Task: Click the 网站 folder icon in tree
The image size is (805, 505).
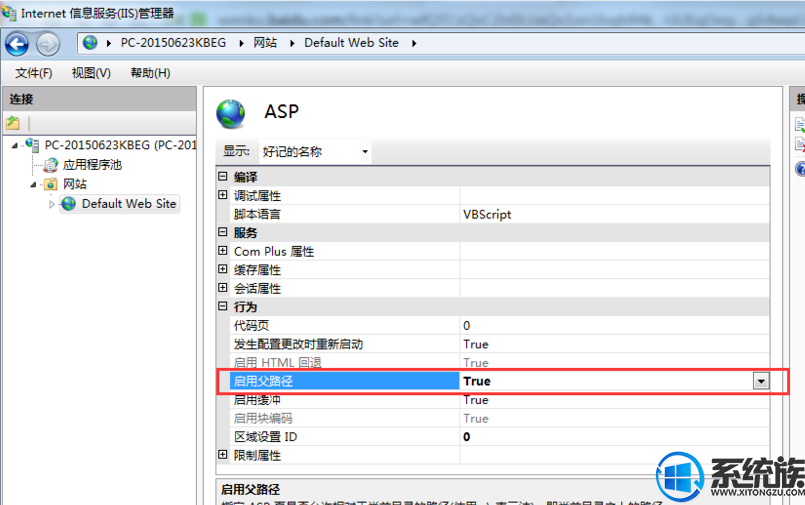Action: coord(50,184)
